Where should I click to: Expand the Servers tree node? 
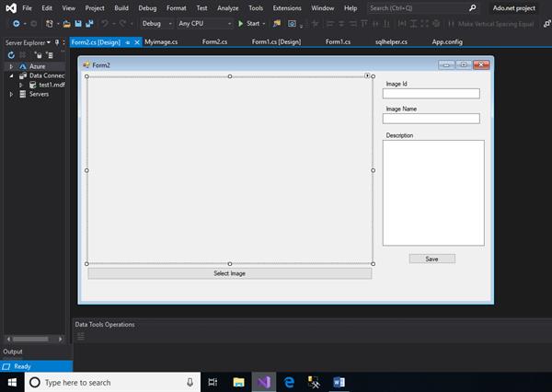click(x=11, y=94)
